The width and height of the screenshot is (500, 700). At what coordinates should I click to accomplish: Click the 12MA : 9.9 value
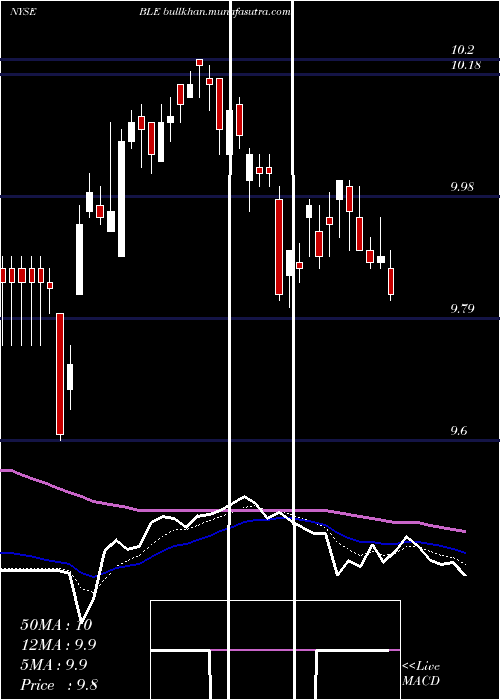(58, 645)
